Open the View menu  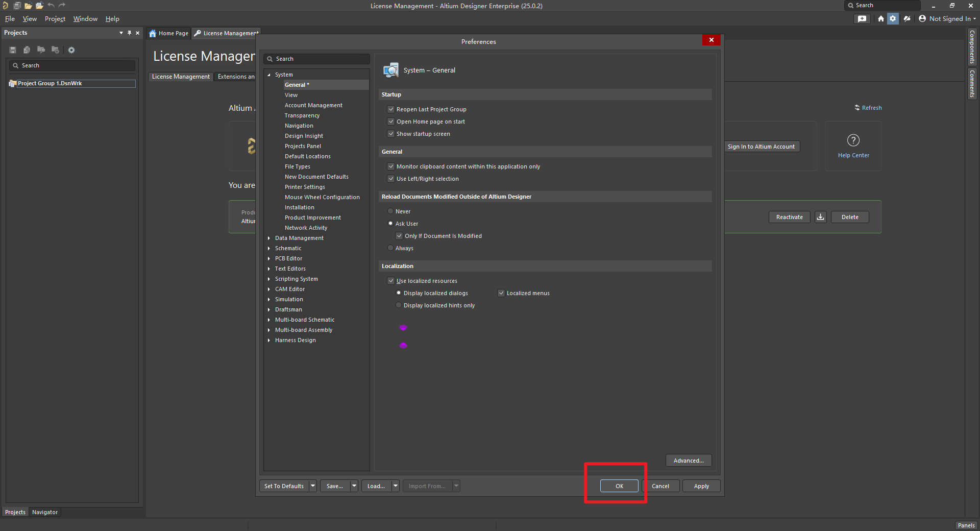(x=30, y=19)
